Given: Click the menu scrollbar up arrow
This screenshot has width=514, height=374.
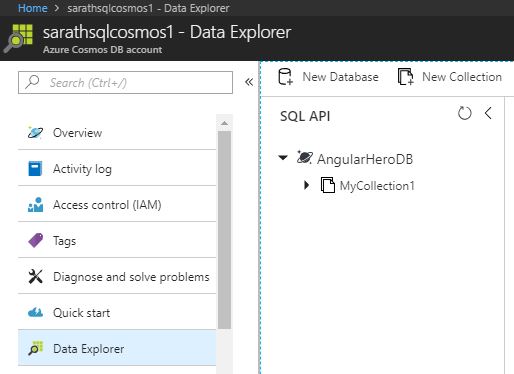Looking at the screenshot, I should tap(224, 123).
